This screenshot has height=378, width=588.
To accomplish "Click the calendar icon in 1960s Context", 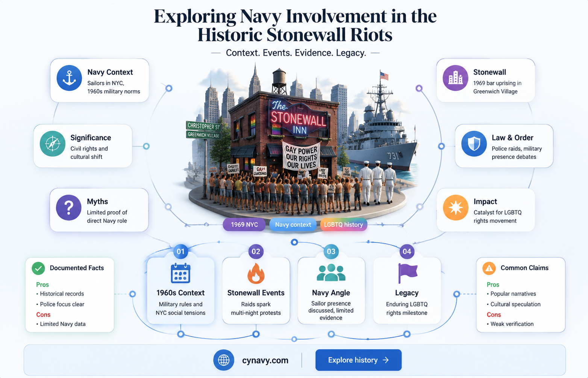I will [x=180, y=273].
